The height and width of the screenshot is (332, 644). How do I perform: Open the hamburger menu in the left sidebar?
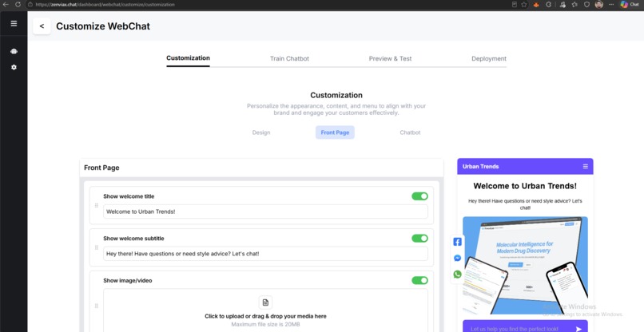(x=14, y=23)
